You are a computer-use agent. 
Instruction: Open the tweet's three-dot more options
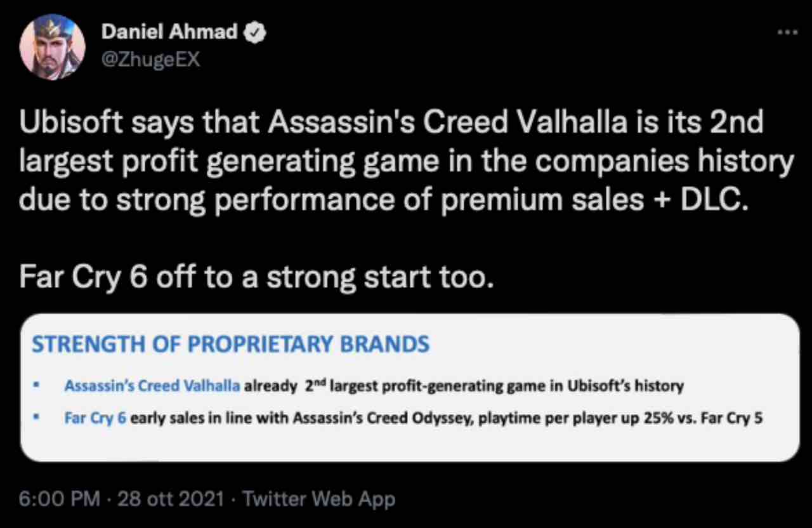coord(787,32)
